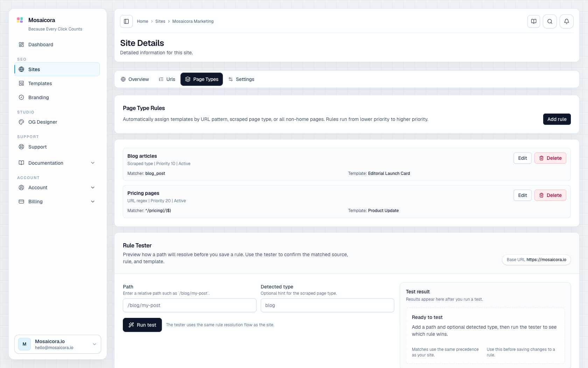Click the 'Editorial Launch Card' template text
The height and width of the screenshot is (368, 588).
point(389,173)
